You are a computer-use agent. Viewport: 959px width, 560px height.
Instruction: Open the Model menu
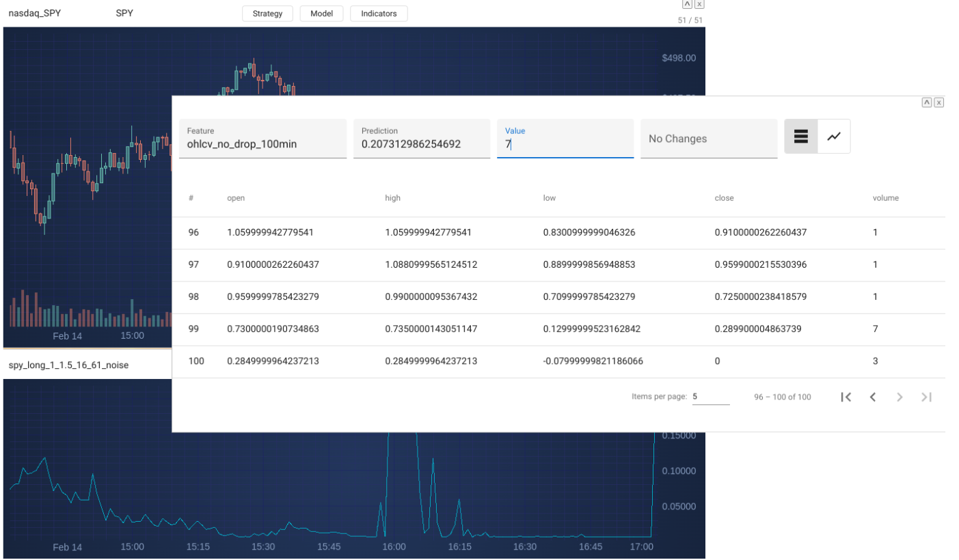pos(322,14)
